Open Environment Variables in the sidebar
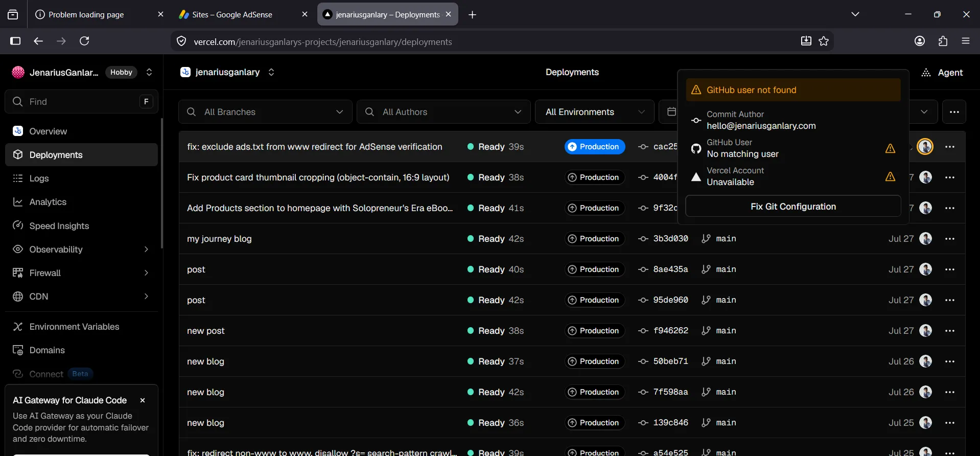Screen dimensions: 980x456 click(x=81, y=327)
